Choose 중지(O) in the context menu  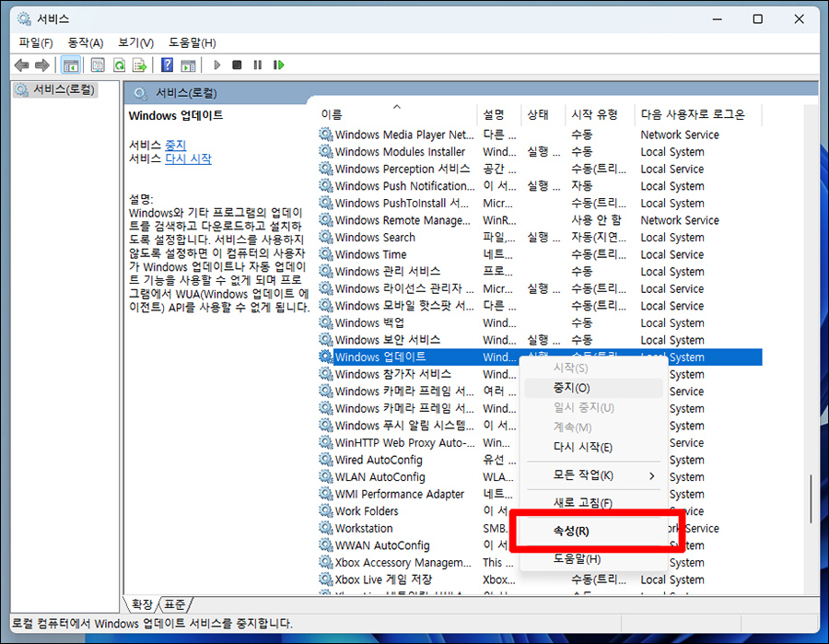pos(593,388)
